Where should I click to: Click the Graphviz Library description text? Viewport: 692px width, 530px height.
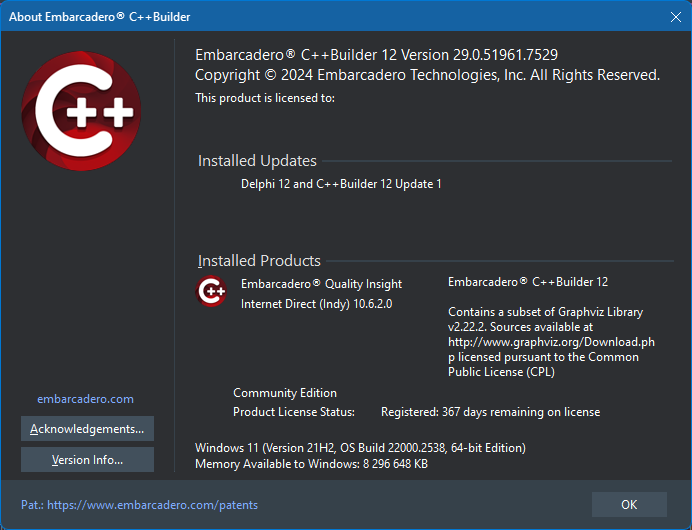tap(551, 342)
